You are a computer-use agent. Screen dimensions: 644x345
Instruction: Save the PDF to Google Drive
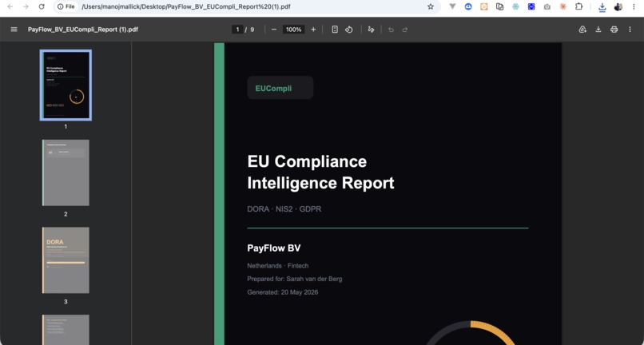click(582, 30)
